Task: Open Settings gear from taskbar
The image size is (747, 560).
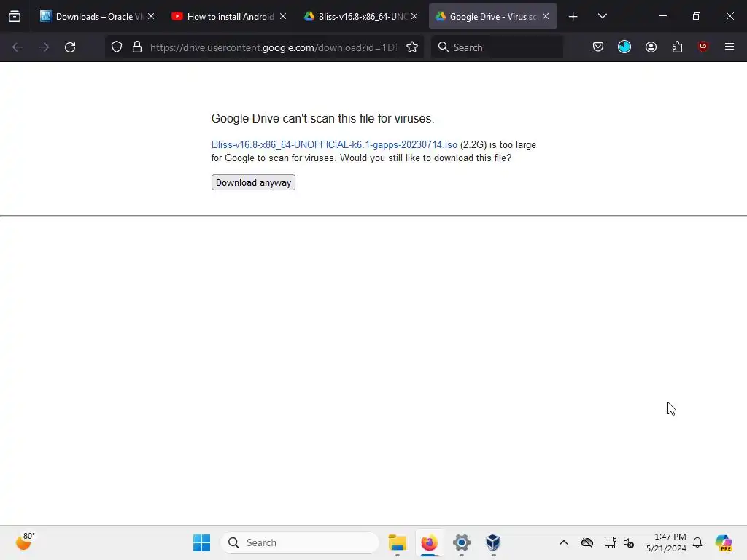Action: (461, 542)
